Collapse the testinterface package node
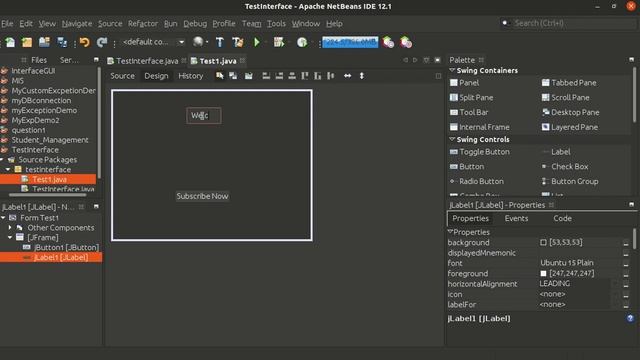 pyautogui.click(x=8, y=169)
